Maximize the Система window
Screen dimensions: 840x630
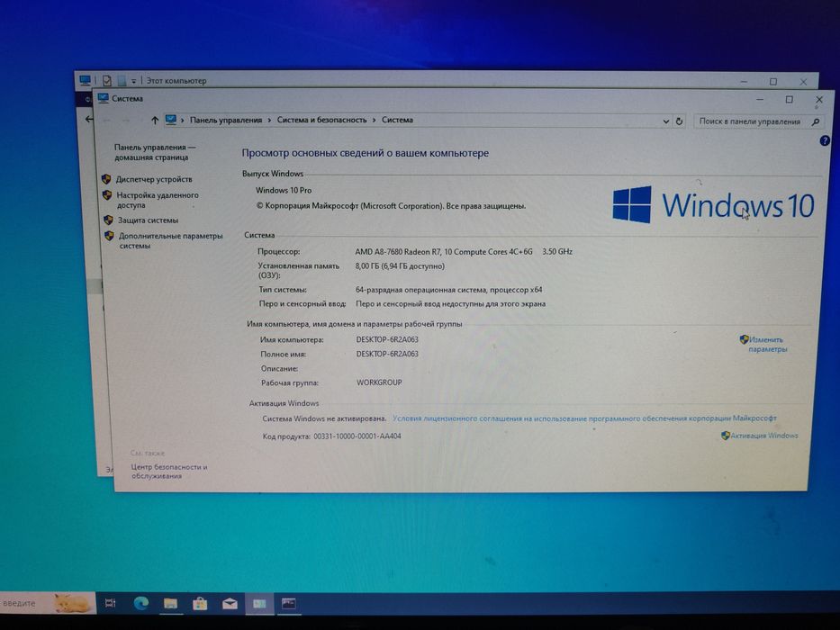coord(789,100)
